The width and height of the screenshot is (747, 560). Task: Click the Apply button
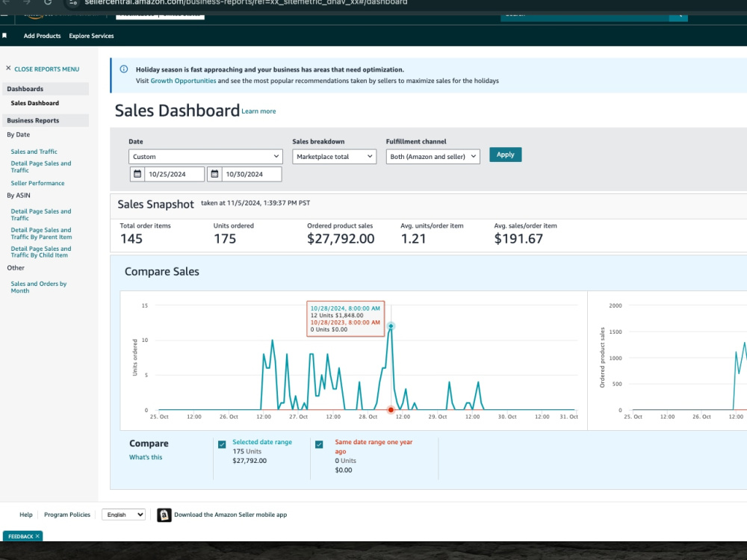[x=506, y=155]
